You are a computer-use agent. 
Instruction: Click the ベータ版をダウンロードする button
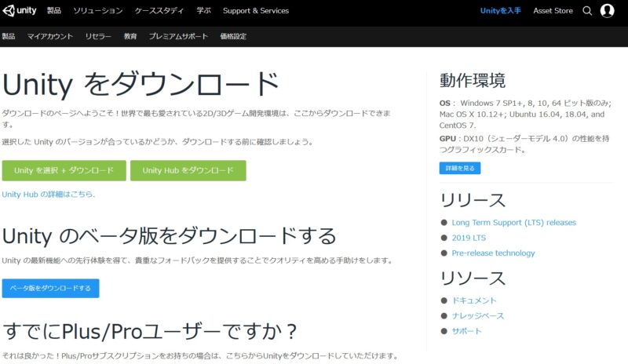click(50, 289)
